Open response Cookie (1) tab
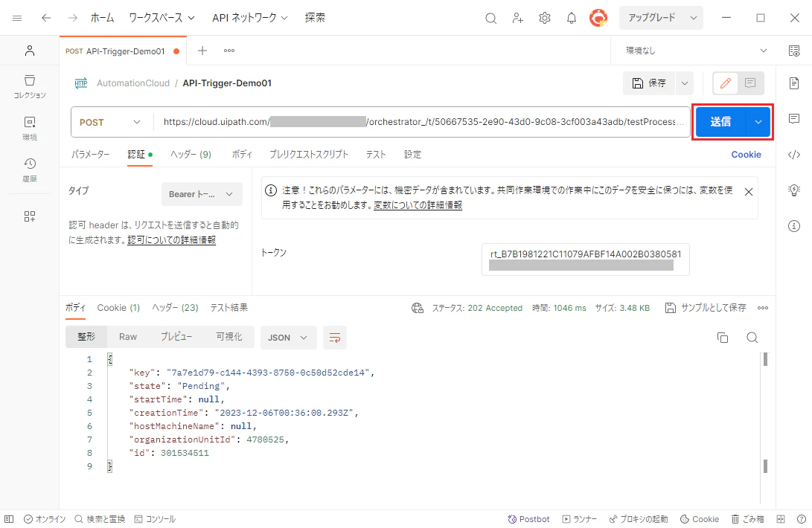Viewport: 812px width, 528px height. (x=118, y=307)
